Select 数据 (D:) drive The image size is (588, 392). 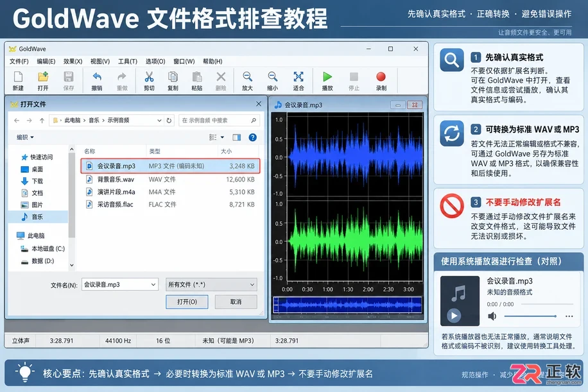point(37,261)
